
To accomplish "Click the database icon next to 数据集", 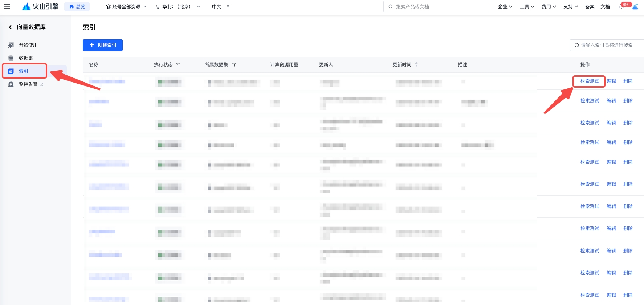I will pos(11,58).
